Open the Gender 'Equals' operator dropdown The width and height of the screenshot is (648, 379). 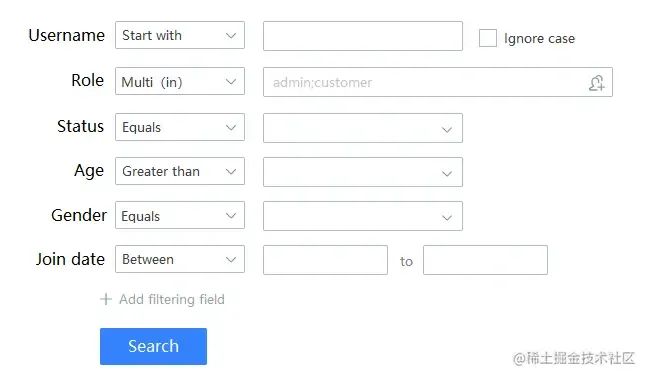click(x=180, y=215)
